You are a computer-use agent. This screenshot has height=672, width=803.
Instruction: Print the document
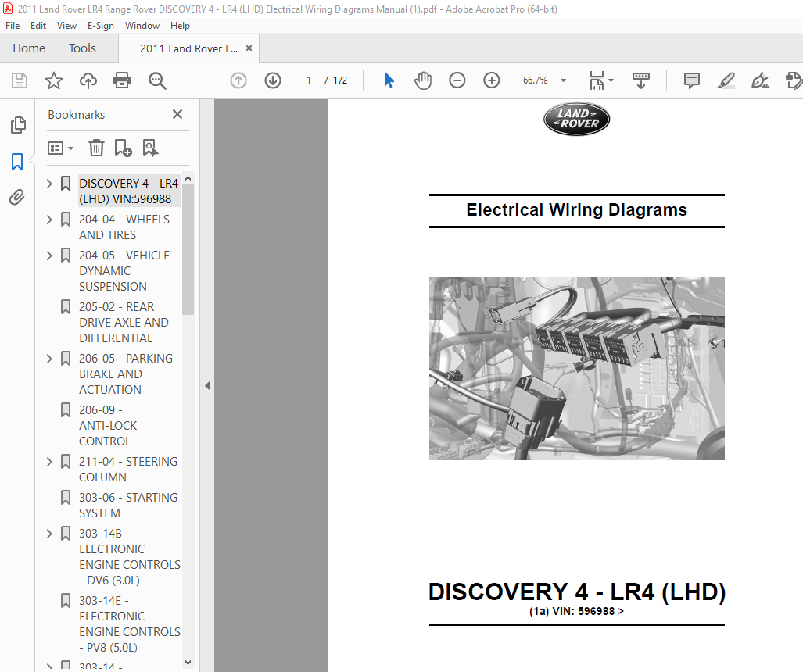coord(122,80)
